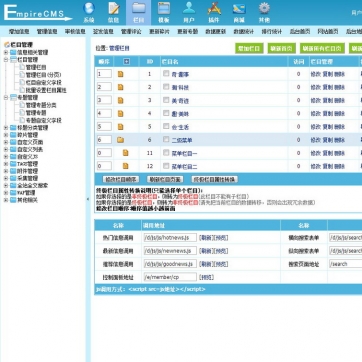Open 批量设置栏目属性 in the sidebar tree

(46, 90)
